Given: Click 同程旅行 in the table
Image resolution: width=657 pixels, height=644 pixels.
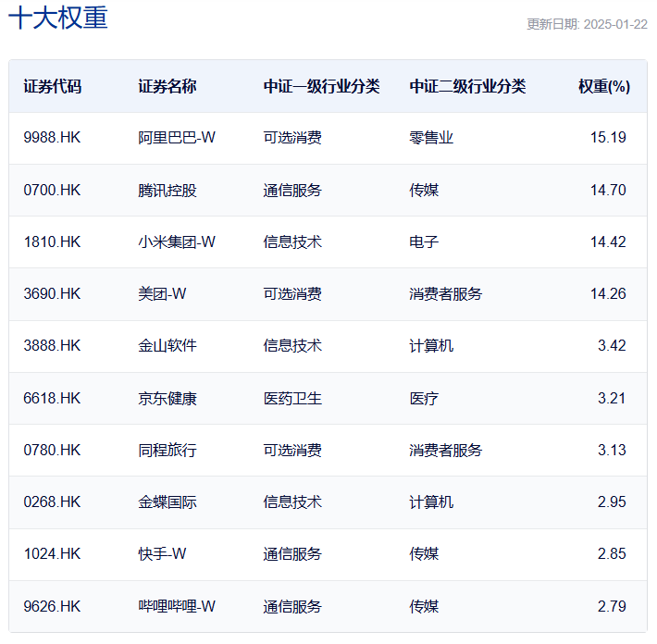Looking at the screenshot, I should click(167, 451).
